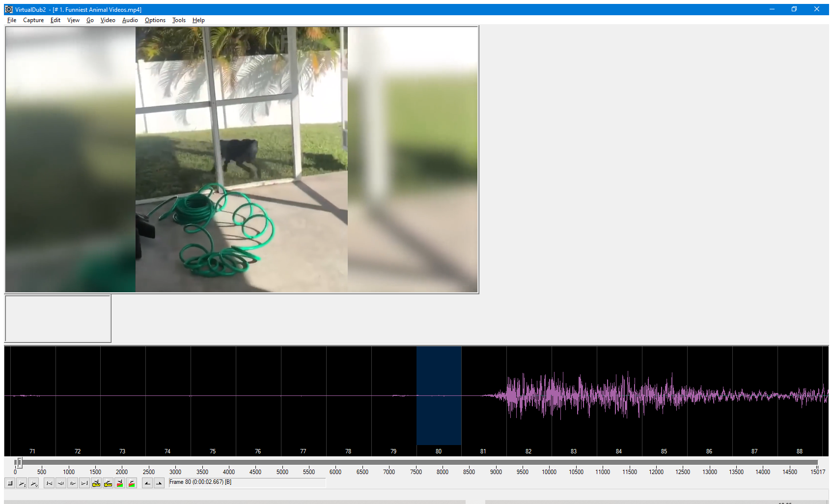
Task: Step back one frame
Action: tap(61, 483)
